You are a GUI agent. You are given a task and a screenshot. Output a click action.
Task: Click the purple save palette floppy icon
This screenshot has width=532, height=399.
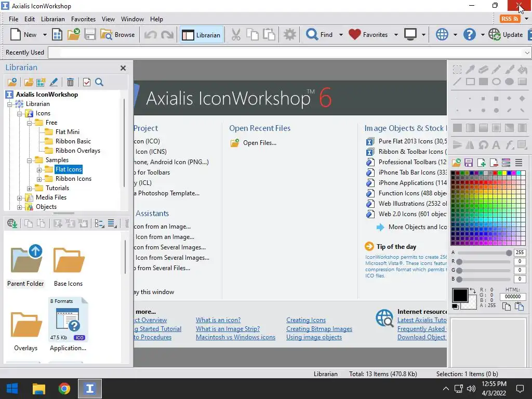[469, 163]
